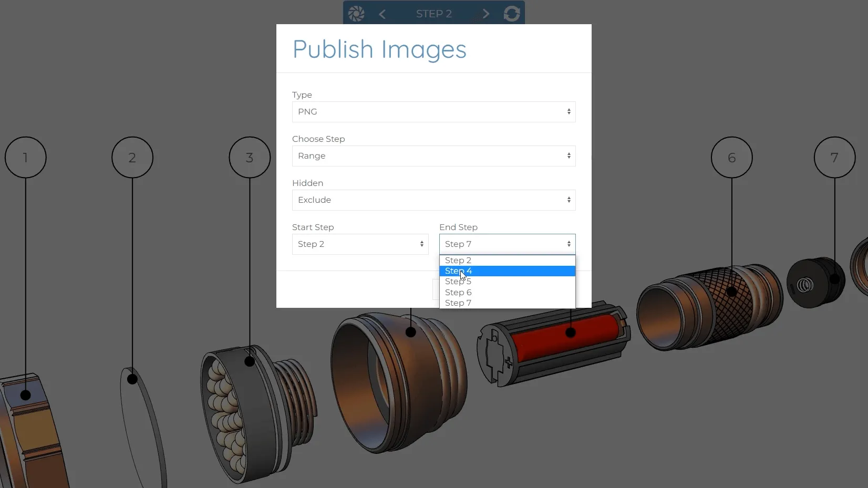Click balloon callout number 6

tap(732, 158)
